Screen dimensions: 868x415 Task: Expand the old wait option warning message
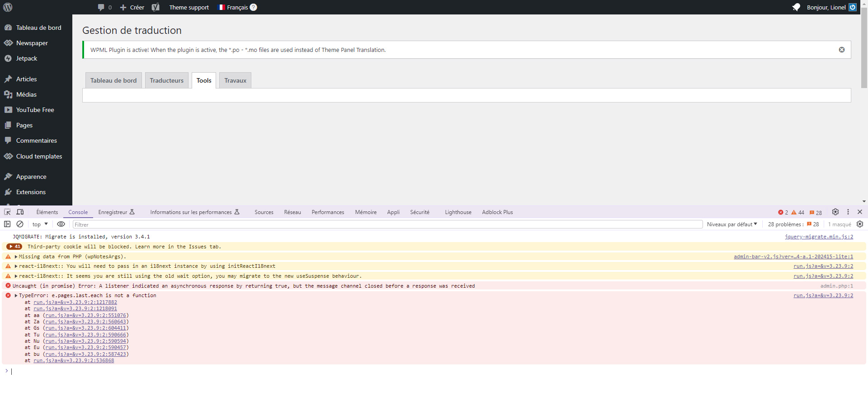16,276
